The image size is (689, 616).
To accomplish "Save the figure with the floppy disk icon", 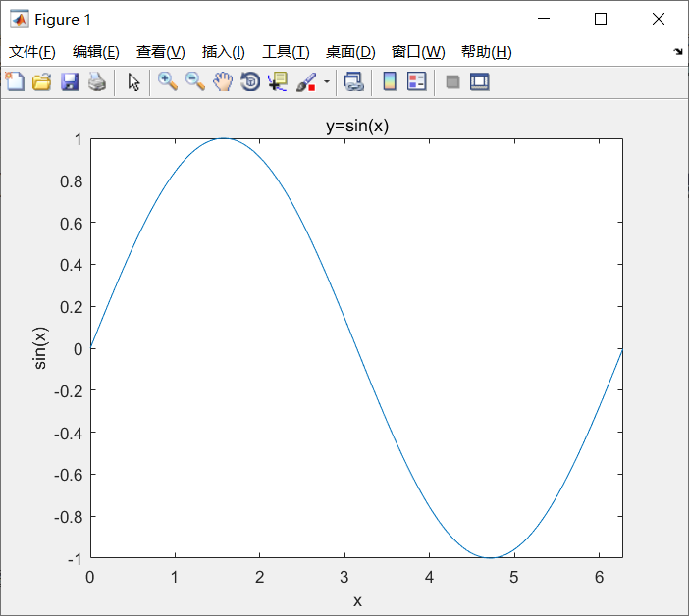I will point(70,81).
